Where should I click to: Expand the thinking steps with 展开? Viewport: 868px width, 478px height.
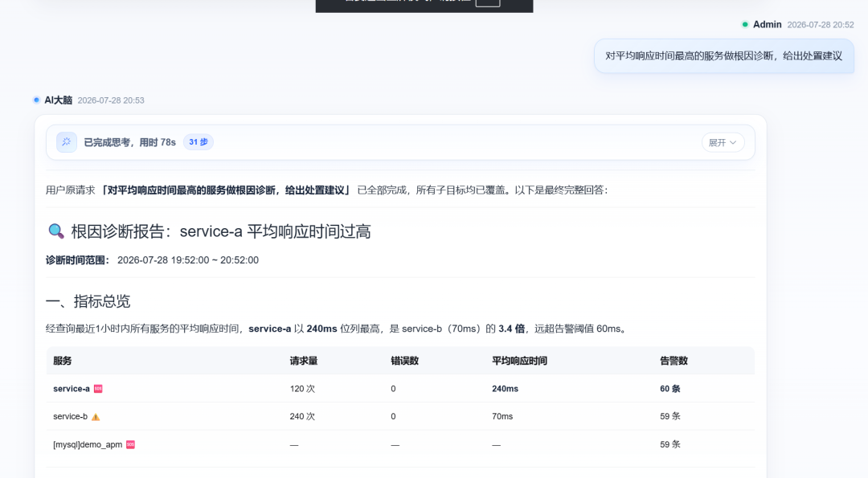click(x=723, y=143)
